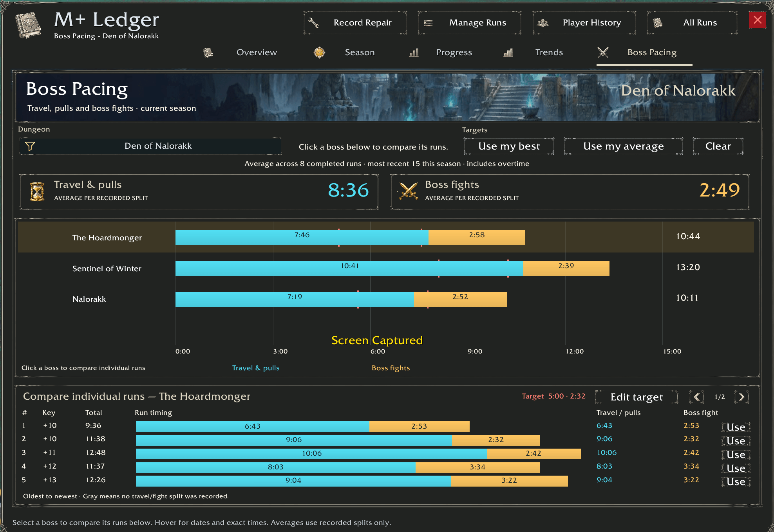774x532 pixels.
Task: Select Sentinel of Winter boss row
Action: pyautogui.click(x=386, y=268)
